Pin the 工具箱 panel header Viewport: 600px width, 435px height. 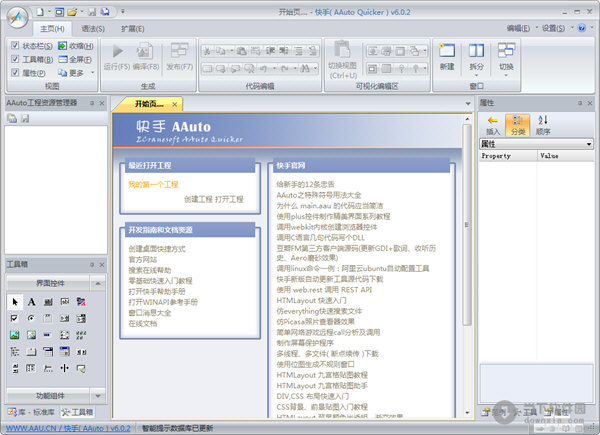pos(92,265)
